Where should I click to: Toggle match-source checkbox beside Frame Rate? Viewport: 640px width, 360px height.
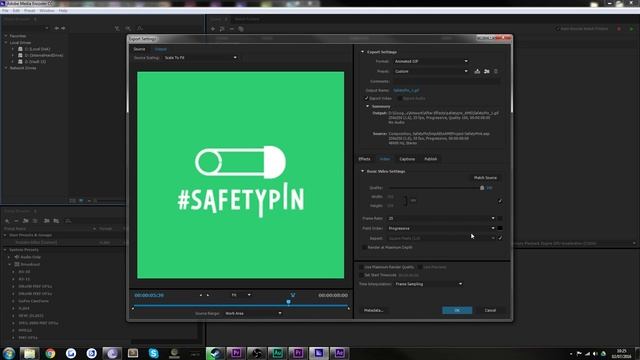500,218
